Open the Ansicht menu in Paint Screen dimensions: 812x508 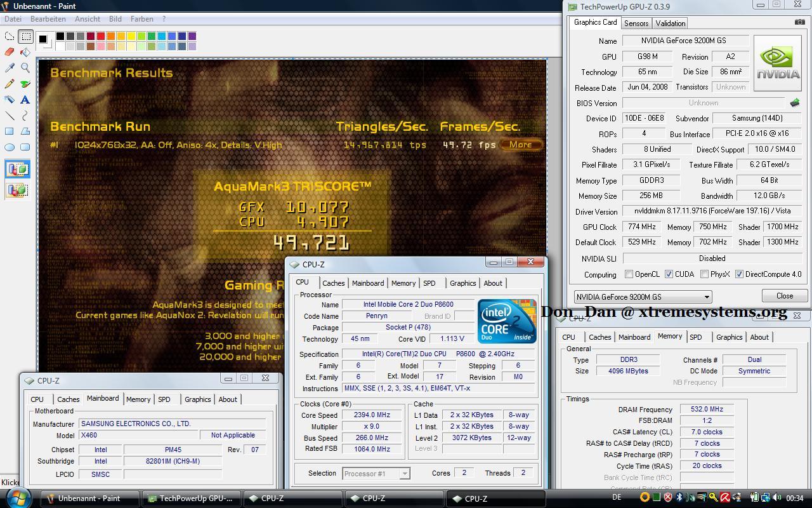[x=88, y=19]
